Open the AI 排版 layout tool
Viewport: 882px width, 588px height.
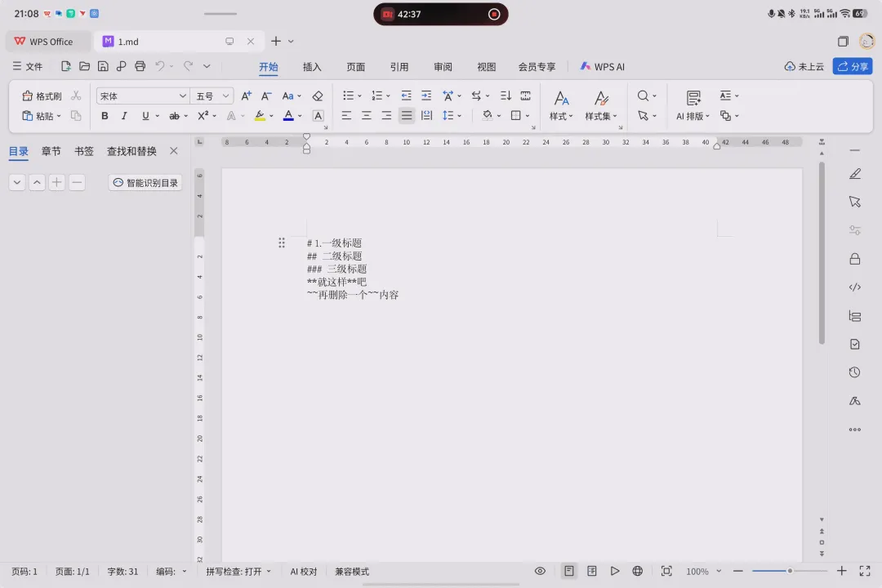[x=693, y=106]
